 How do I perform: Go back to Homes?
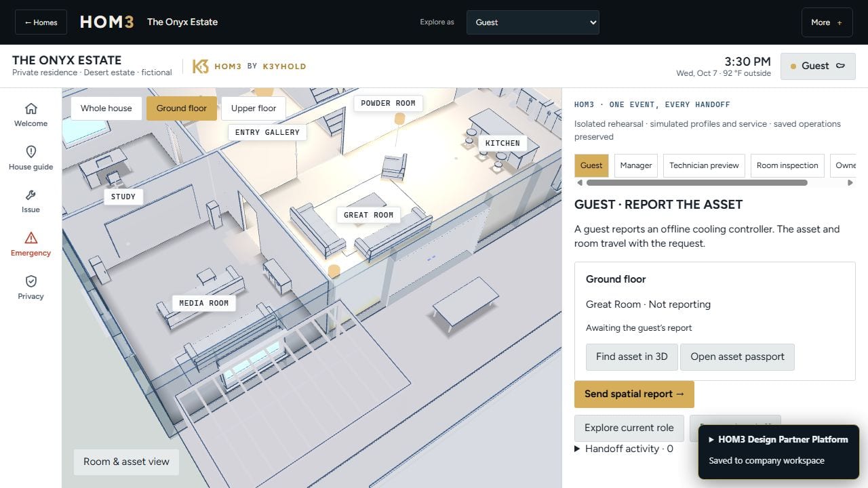pos(41,22)
